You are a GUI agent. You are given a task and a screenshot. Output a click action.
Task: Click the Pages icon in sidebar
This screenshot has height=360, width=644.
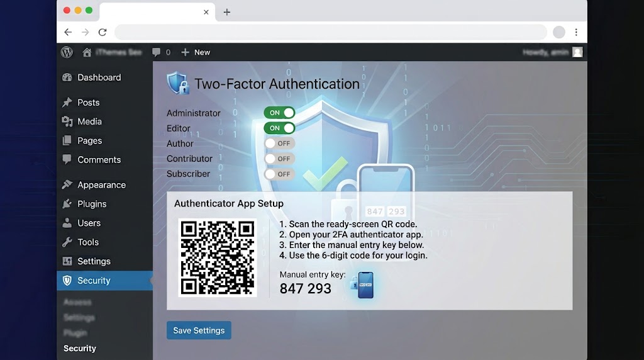tap(67, 140)
